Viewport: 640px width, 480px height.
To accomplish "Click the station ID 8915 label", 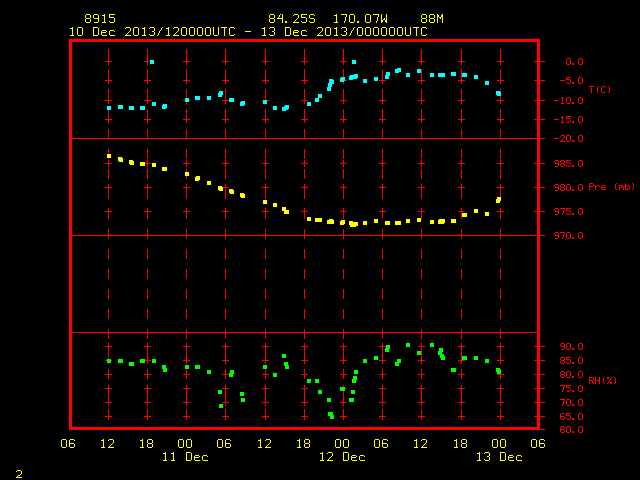I will coord(100,19).
